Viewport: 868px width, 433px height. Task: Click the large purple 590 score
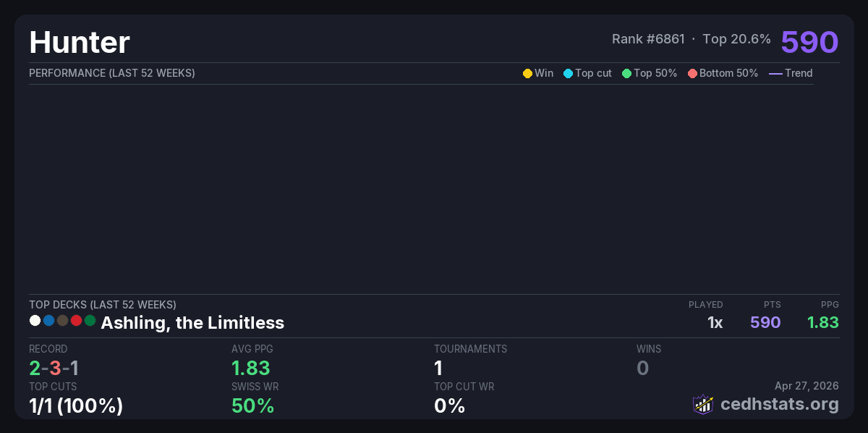(x=809, y=42)
